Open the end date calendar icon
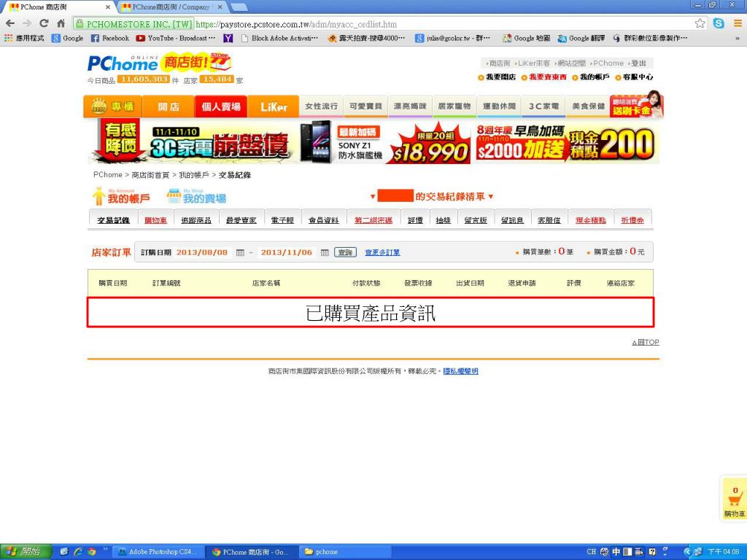This screenshot has width=747, height=560. pyautogui.click(x=325, y=252)
